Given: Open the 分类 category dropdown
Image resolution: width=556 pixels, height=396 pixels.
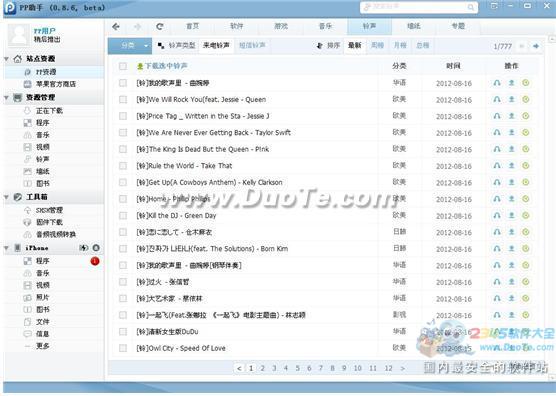Looking at the screenshot, I should tap(130, 46).
